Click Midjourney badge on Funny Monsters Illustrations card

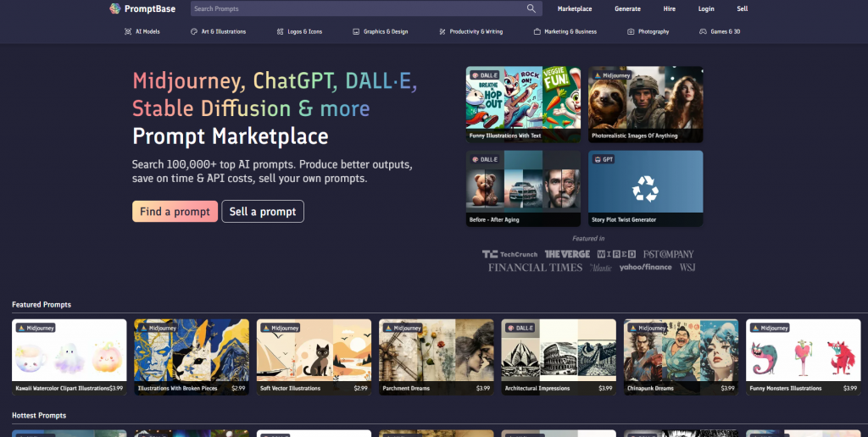[770, 328]
